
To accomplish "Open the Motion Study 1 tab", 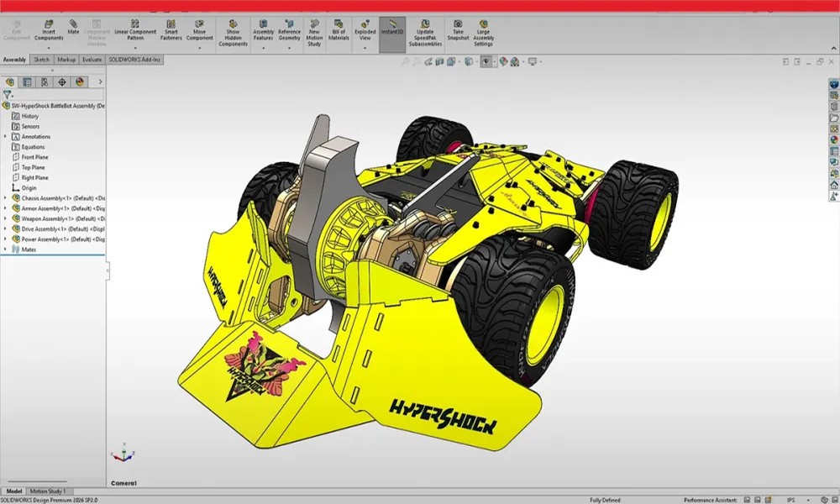I will point(50,491).
